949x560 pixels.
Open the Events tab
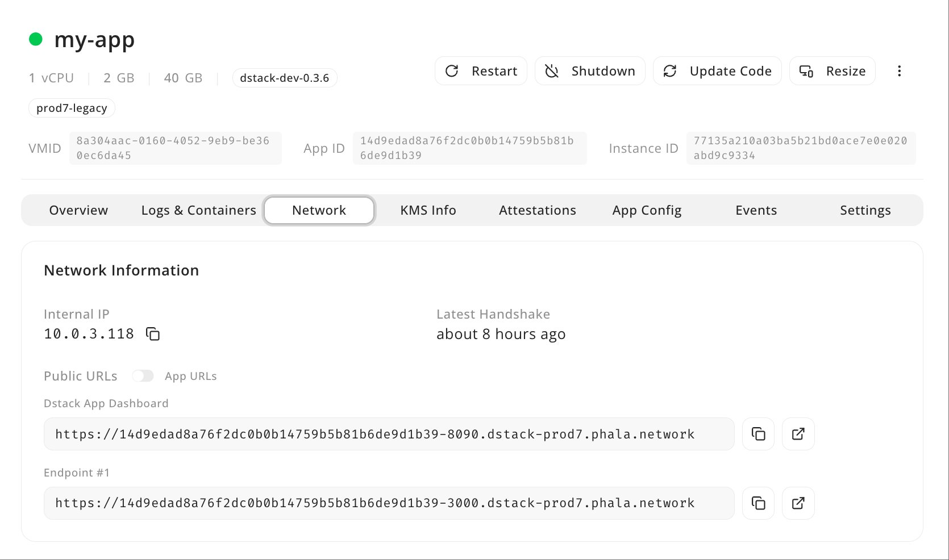[756, 210]
